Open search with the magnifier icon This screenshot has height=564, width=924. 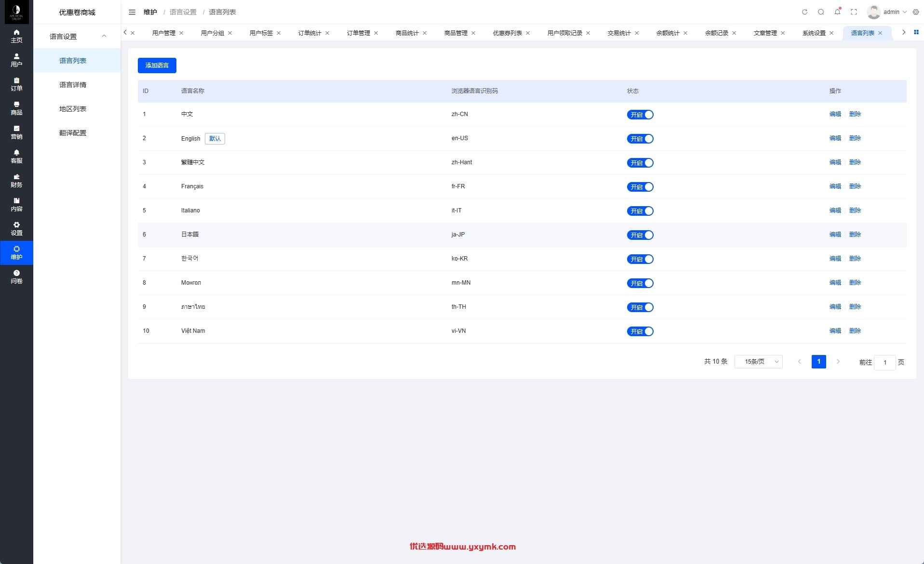[x=821, y=12]
